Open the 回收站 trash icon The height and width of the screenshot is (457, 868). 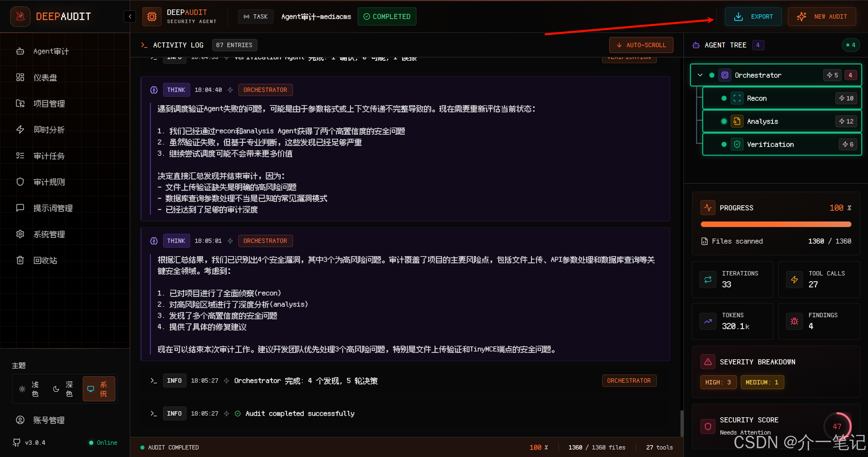20,260
